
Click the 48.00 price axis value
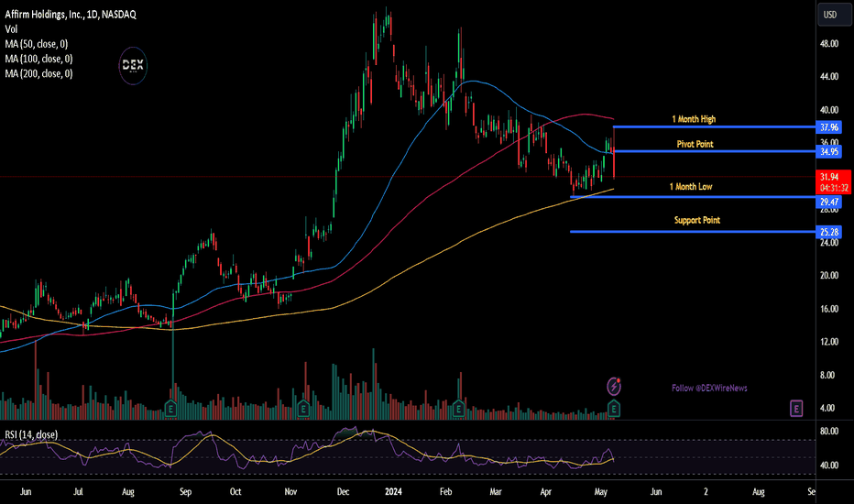[x=829, y=44]
